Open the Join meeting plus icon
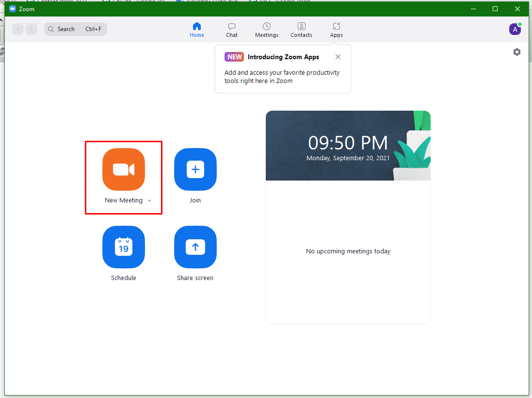 195,169
